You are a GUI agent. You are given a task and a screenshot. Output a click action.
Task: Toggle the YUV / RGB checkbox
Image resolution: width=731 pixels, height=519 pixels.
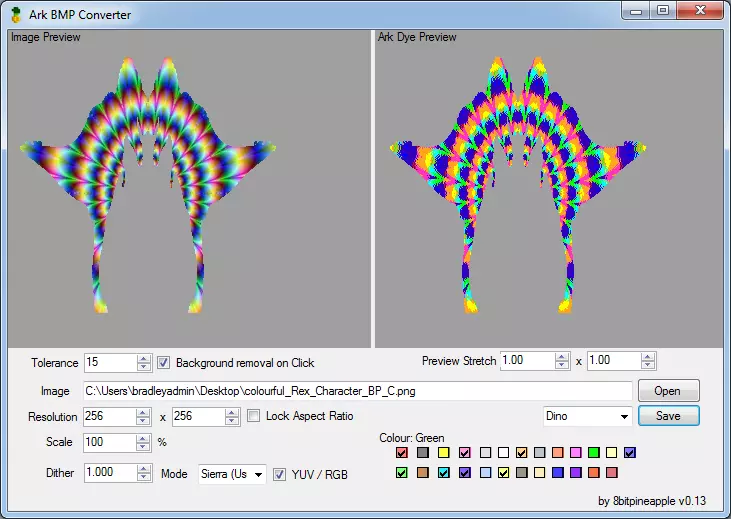[x=279, y=474]
